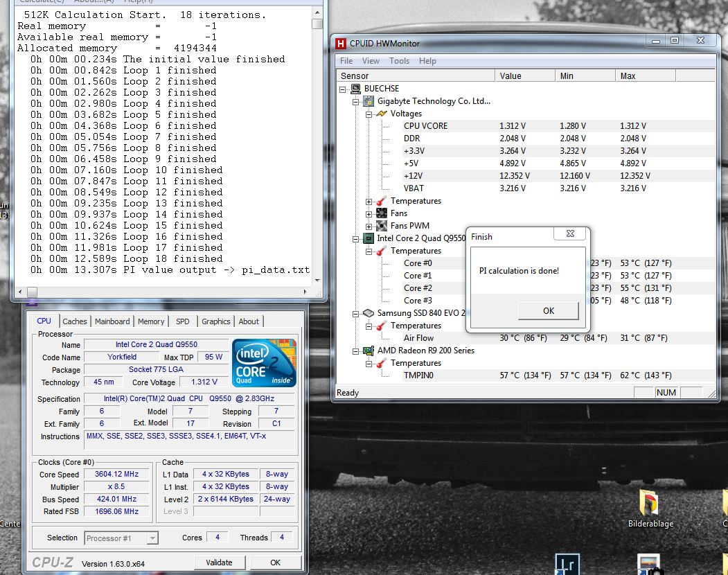The height and width of the screenshot is (575, 728).
Task: Click the HWMonitor title bar app icon
Action: pyautogui.click(x=341, y=44)
